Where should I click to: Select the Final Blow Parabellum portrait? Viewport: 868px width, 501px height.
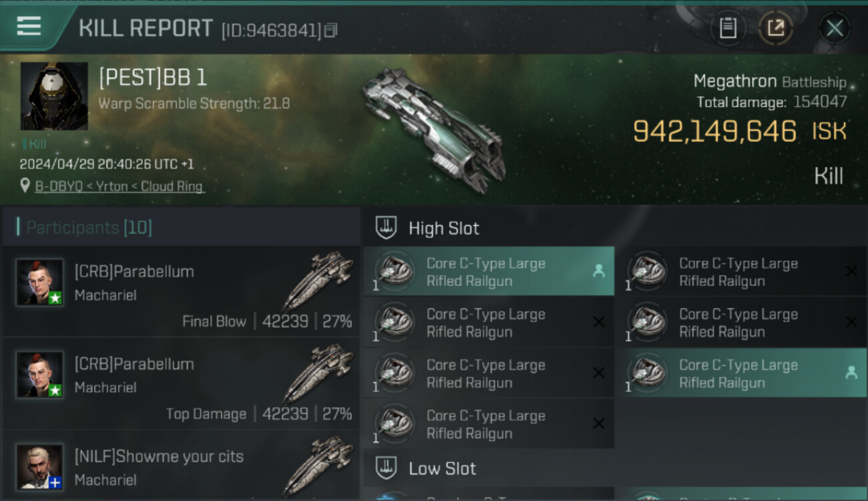tap(40, 283)
